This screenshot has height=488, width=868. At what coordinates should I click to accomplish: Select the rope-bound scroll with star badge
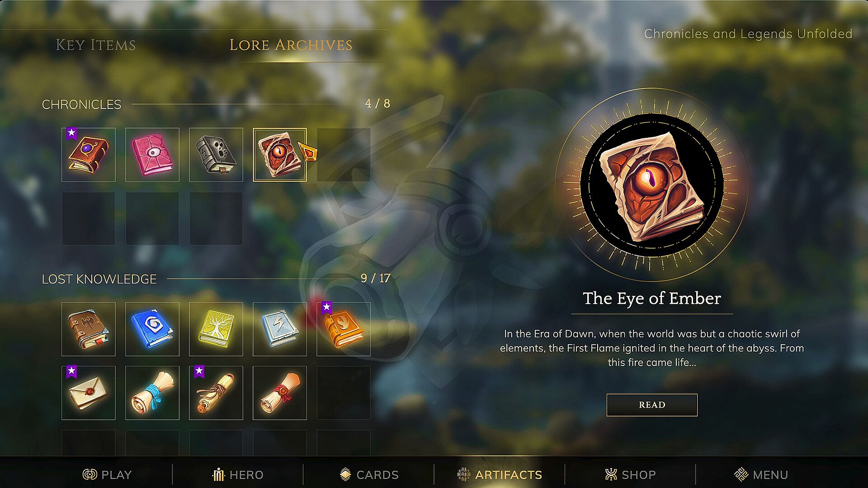click(x=216, y=393)
